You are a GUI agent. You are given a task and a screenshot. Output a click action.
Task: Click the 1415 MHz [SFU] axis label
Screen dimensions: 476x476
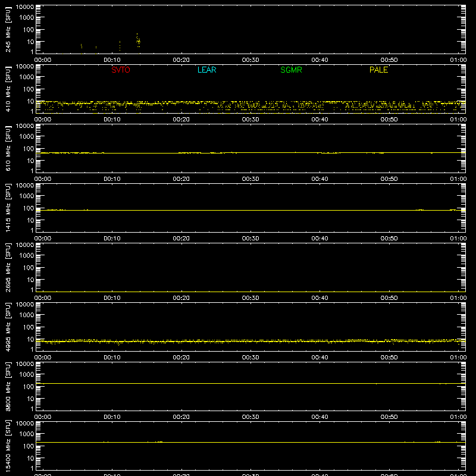coord(8,208)
